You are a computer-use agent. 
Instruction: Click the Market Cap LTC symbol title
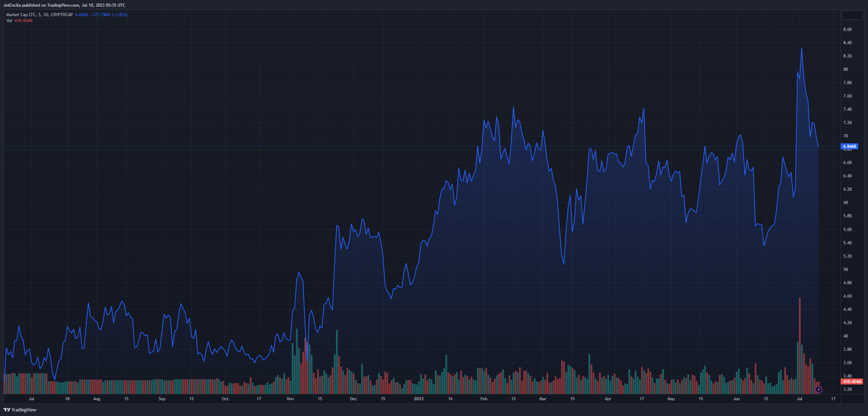point(21,15)
